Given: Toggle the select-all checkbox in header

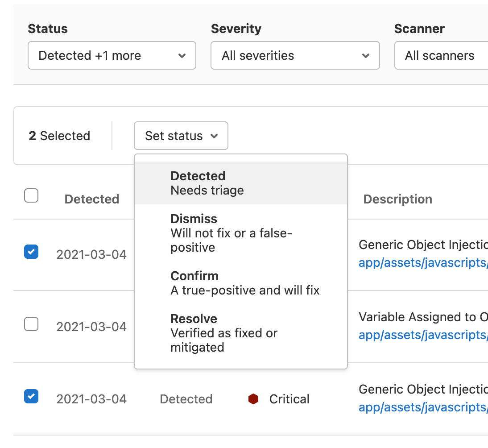Looking at the screenshot, I should 31,195.
